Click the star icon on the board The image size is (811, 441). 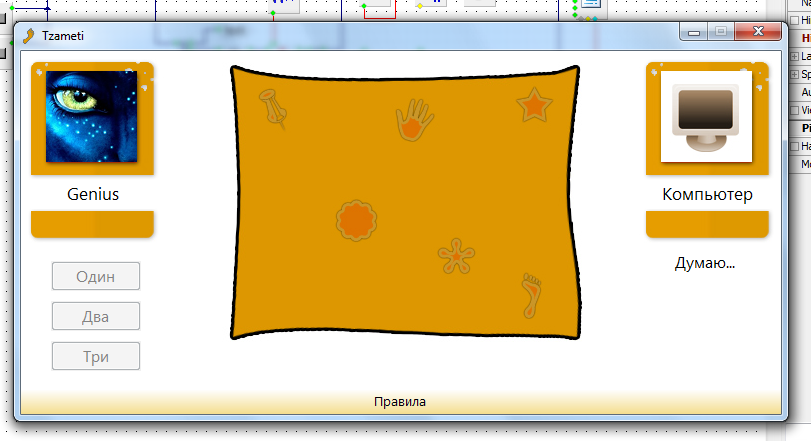pos(535,104)
